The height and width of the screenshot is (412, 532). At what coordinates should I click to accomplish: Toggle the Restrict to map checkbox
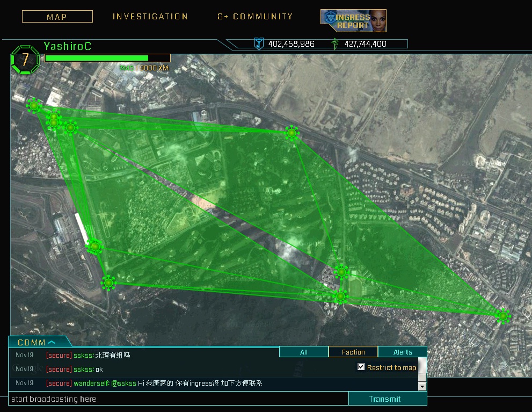point(361,367)
